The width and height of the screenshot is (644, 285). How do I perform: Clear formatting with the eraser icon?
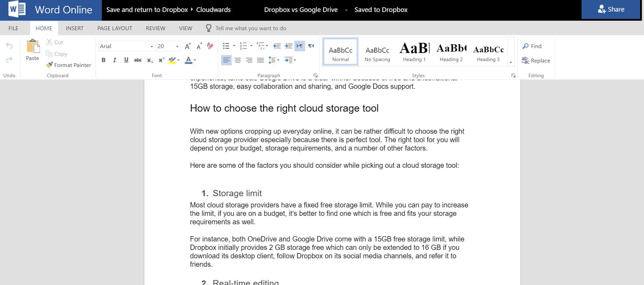coord(210,46)
